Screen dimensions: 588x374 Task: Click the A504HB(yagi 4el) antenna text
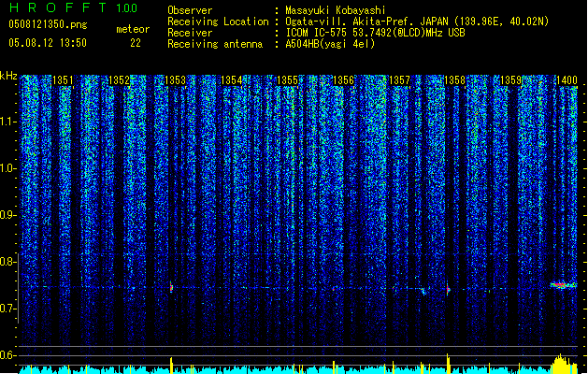point(330,44)
